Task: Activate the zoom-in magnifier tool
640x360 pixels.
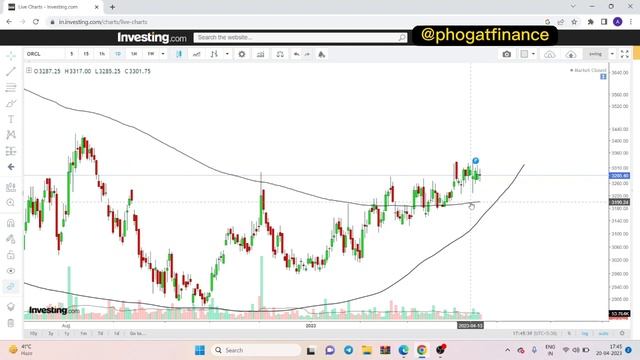Action: (x=11, y=203)
